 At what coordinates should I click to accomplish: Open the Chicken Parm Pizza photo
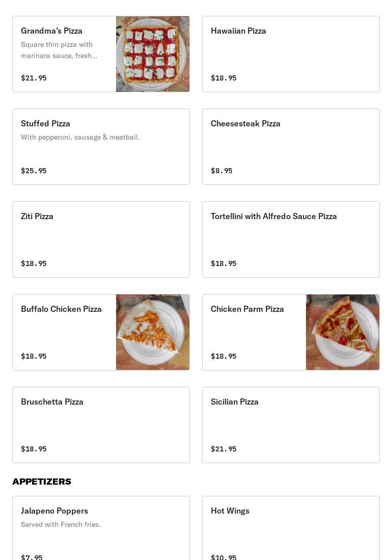[343, 332]
